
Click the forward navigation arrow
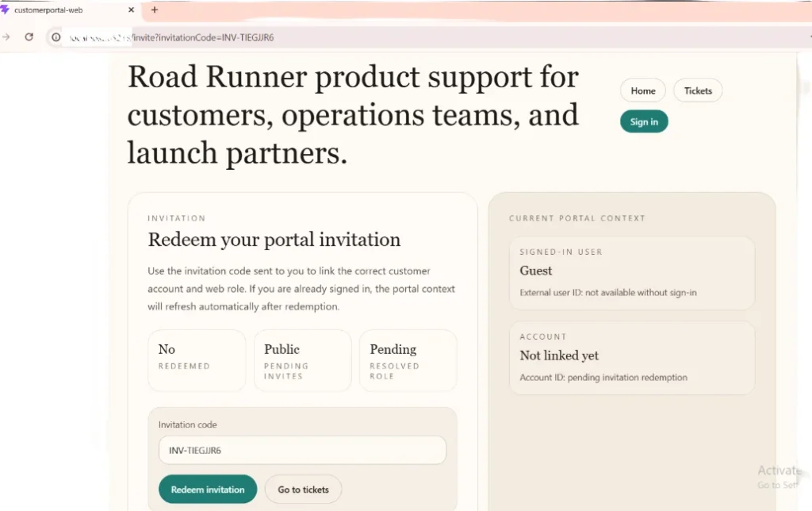tap(6, 36)
